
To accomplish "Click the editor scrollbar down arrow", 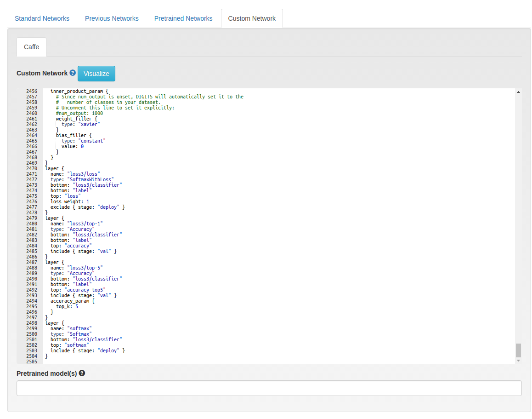I will click(518, 361).
